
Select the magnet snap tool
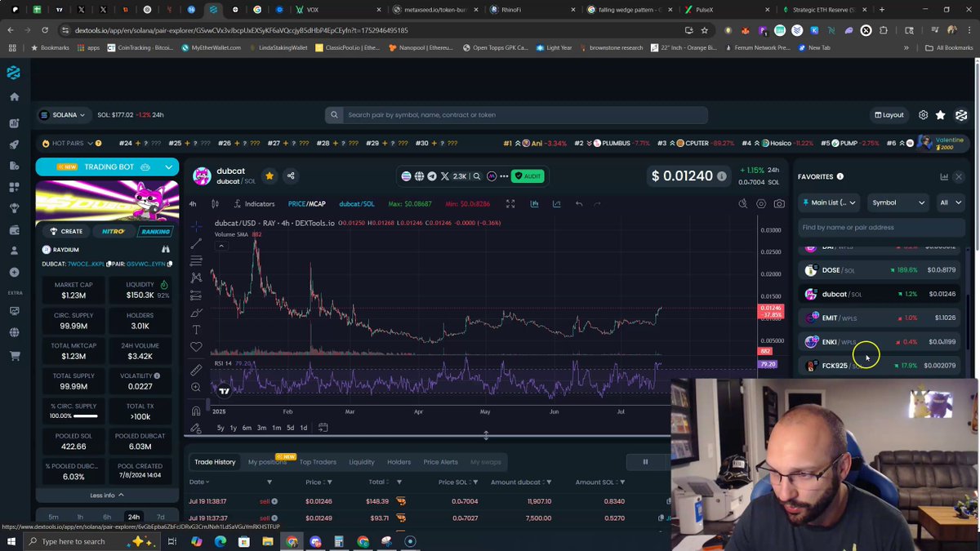(x=196, y=411)
